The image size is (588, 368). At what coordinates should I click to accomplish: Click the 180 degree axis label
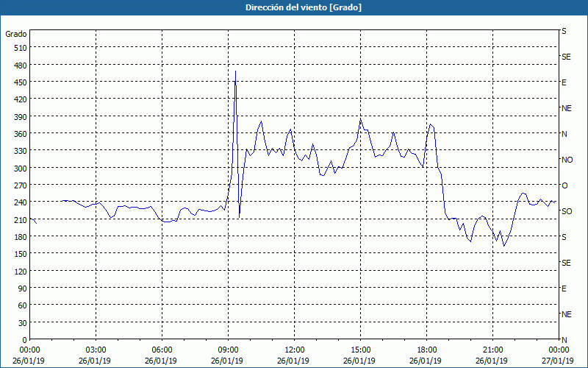[x=21, y=236]
